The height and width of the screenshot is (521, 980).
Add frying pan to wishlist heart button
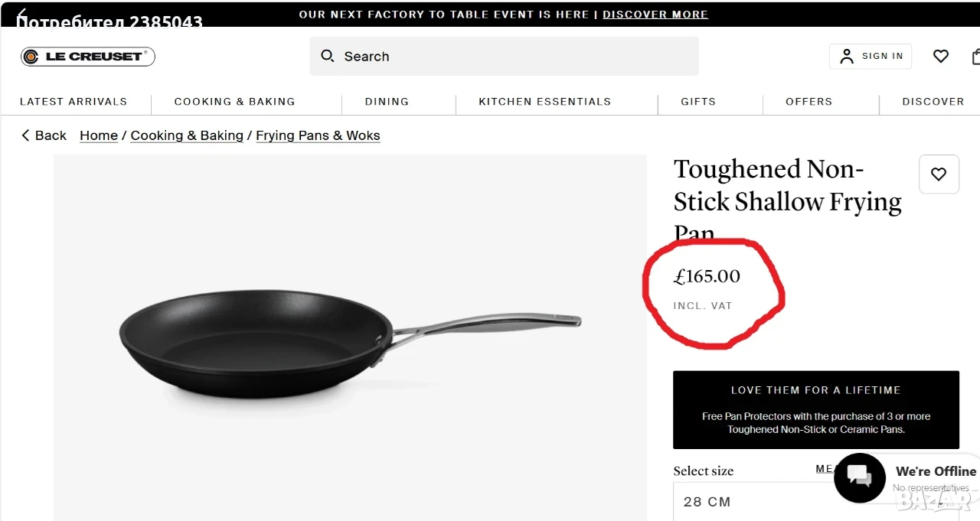(939, 174)
